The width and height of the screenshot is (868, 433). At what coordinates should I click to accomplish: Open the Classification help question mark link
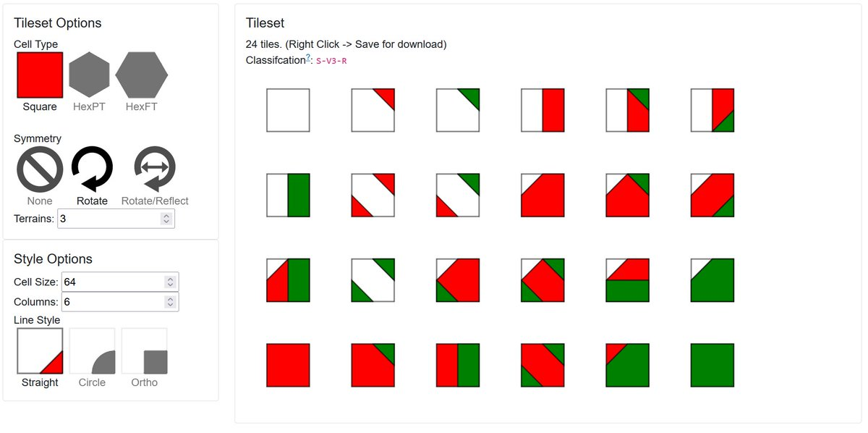coord(307,58)
